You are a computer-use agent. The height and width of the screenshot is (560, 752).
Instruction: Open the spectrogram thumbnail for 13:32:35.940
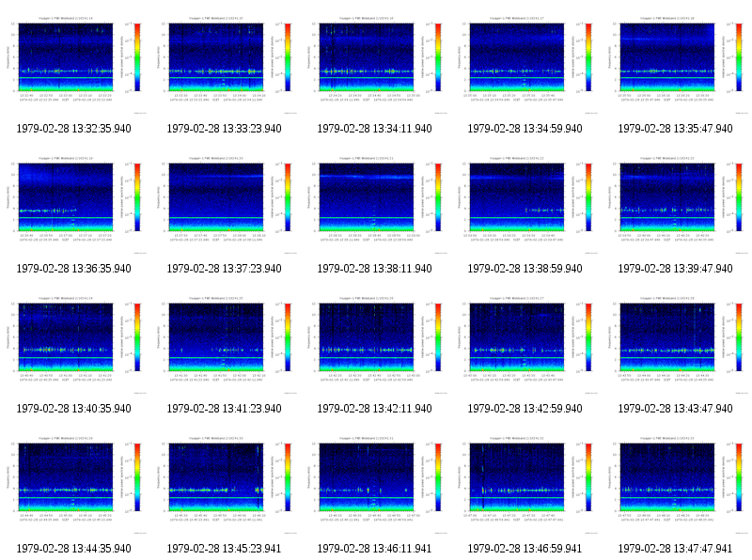click(74, 65)
